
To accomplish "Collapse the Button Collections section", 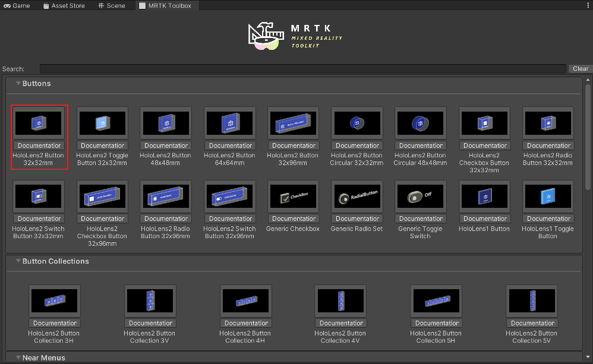I will (x=18, y=261).
